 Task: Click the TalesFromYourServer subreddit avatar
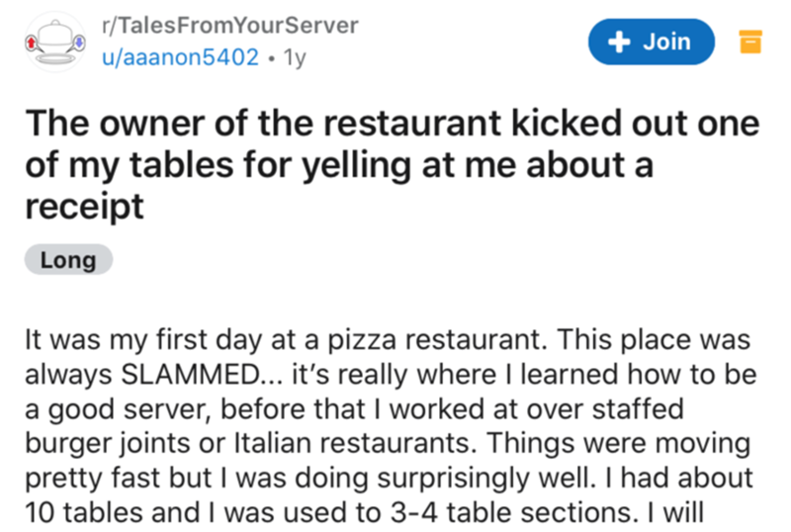coord(49,42)
